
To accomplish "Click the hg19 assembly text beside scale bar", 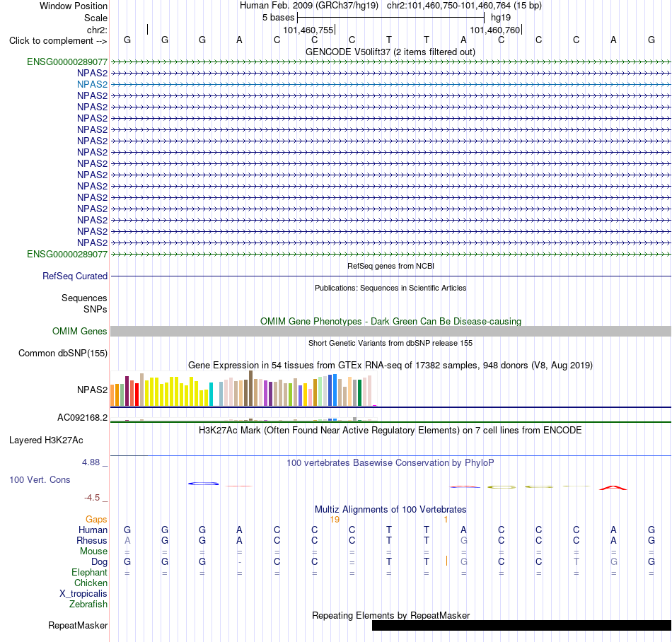I will point(501,18).
